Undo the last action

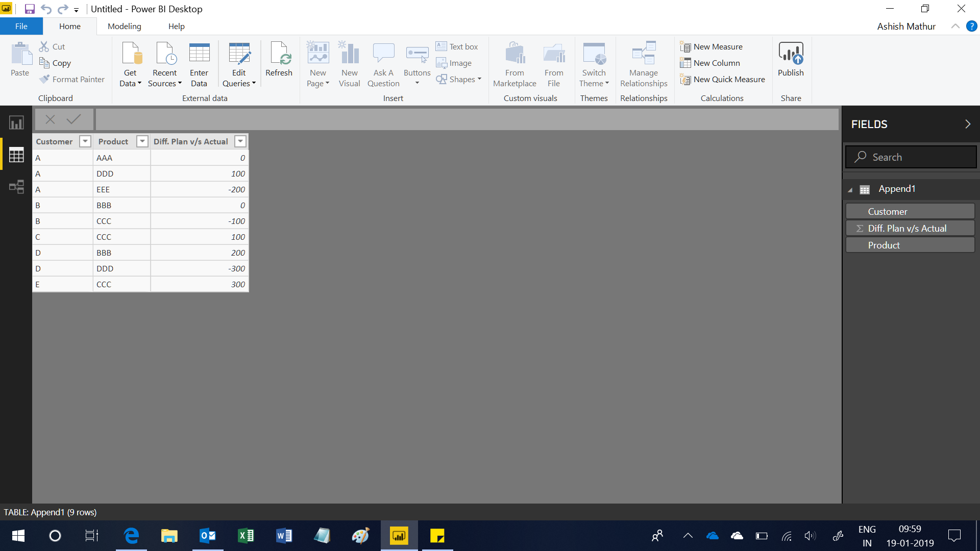click(x=46, y=9)
